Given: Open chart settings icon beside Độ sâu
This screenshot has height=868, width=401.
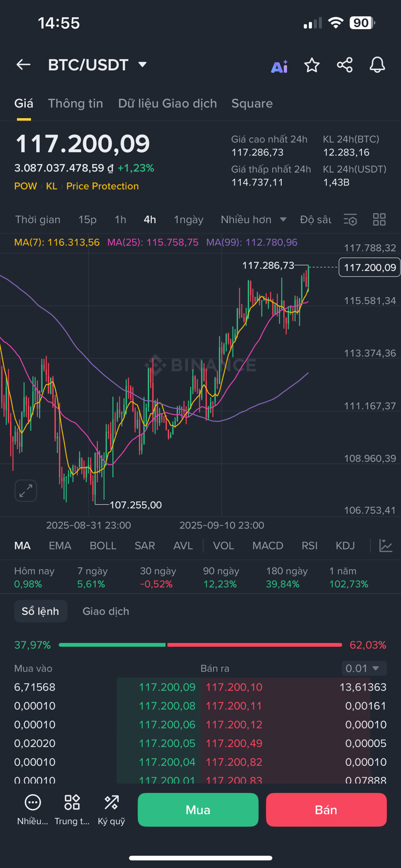Looking at the screenshot, I should pyautogui.click(x=350, y=220).
